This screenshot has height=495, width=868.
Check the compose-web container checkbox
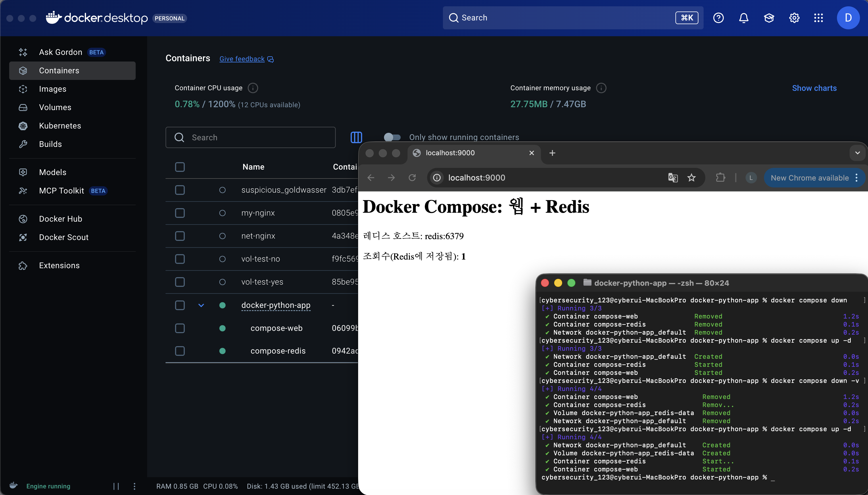[180, 328]
